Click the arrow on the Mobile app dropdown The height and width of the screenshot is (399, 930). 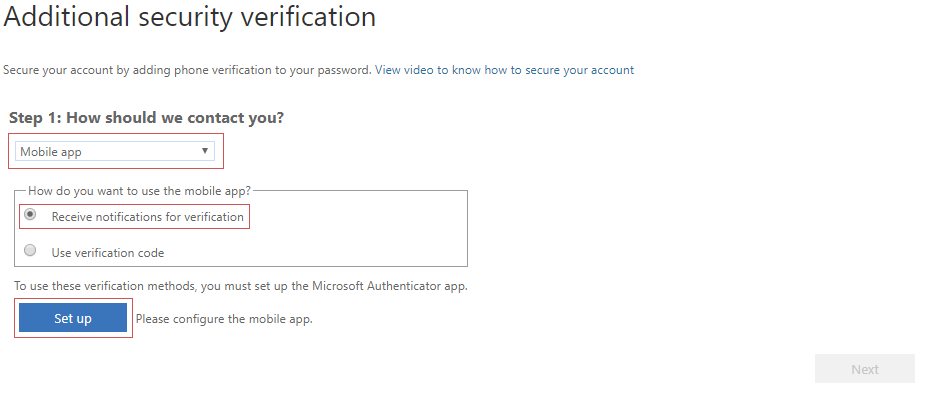[x=205, y=151]
